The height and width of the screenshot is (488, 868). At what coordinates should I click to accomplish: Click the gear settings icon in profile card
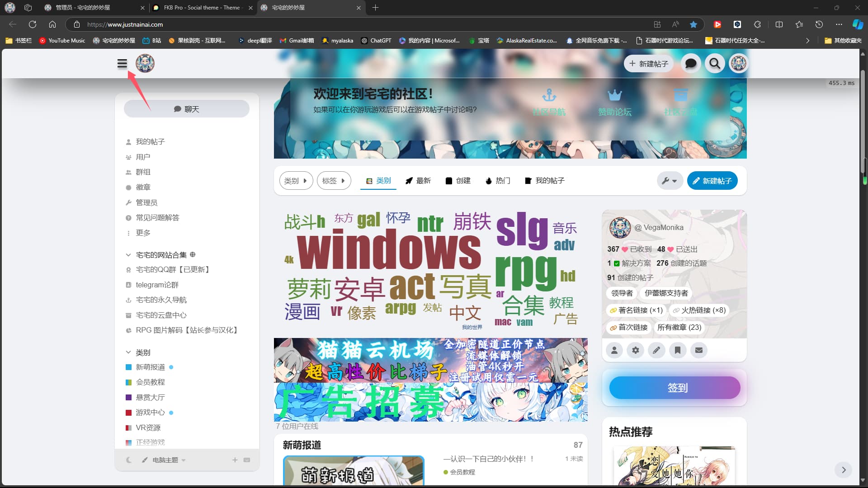(635, 350)
